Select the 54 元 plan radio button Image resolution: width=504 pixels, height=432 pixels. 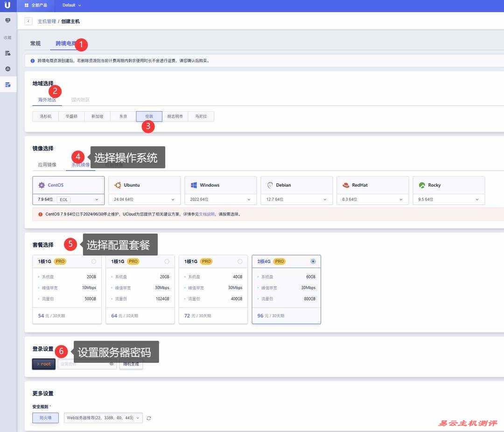(94, 262)
